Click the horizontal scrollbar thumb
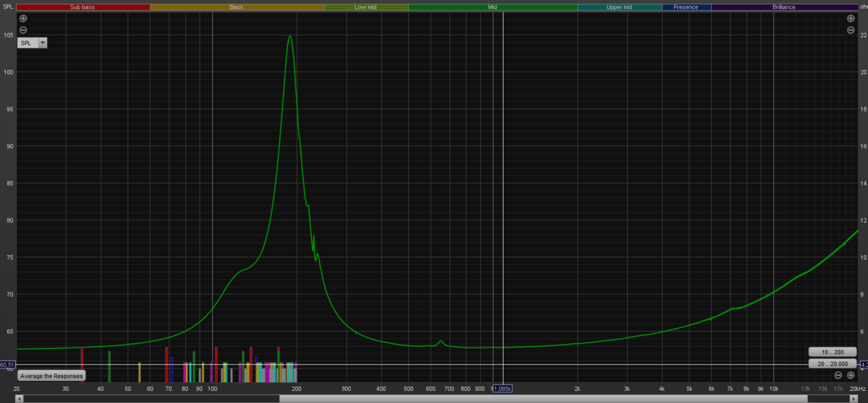 (543, 399)
